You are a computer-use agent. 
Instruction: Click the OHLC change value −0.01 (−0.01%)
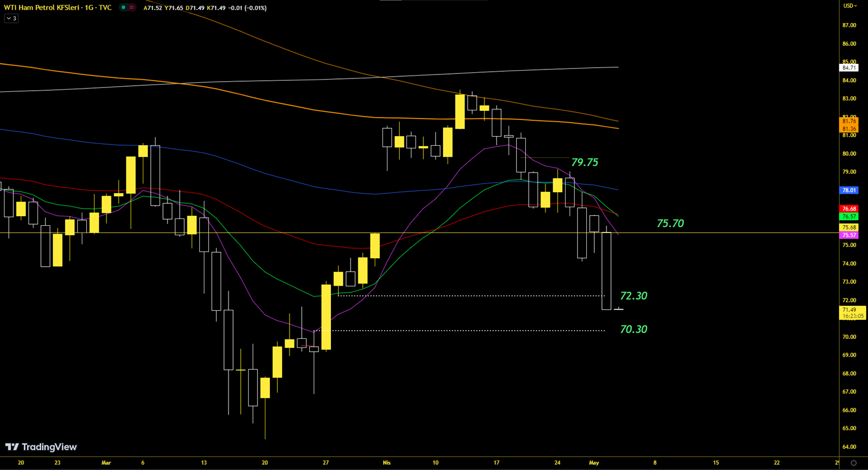coord(248,8)
